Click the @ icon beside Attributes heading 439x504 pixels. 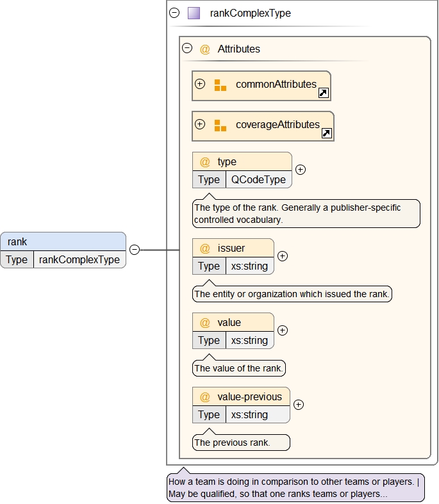[x=205, y=49]
